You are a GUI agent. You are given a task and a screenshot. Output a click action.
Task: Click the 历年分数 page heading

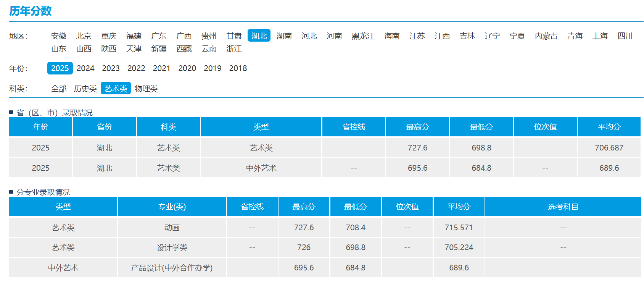(x=31, y=11)
